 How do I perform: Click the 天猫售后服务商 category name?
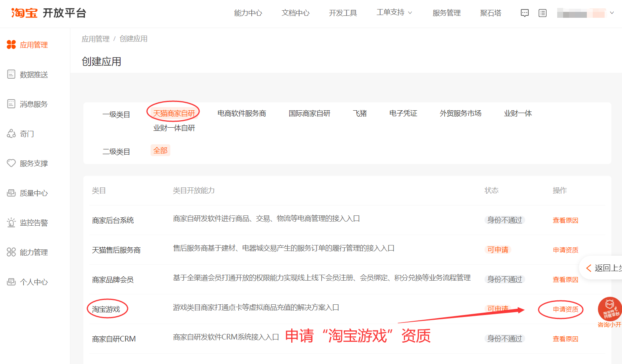116,250
